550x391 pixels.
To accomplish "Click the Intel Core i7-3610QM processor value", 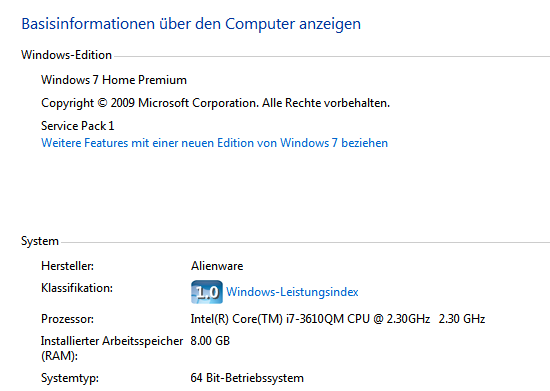I will [x=310, y=319].
